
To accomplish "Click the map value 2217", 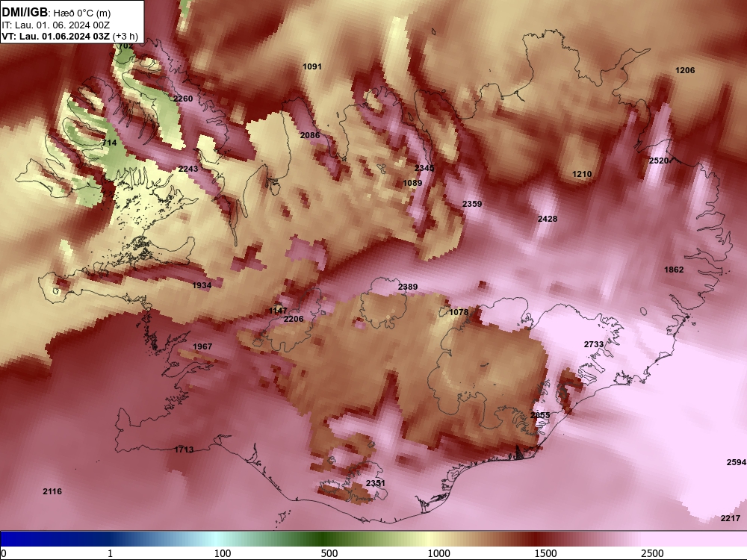I will click(731, 518).
